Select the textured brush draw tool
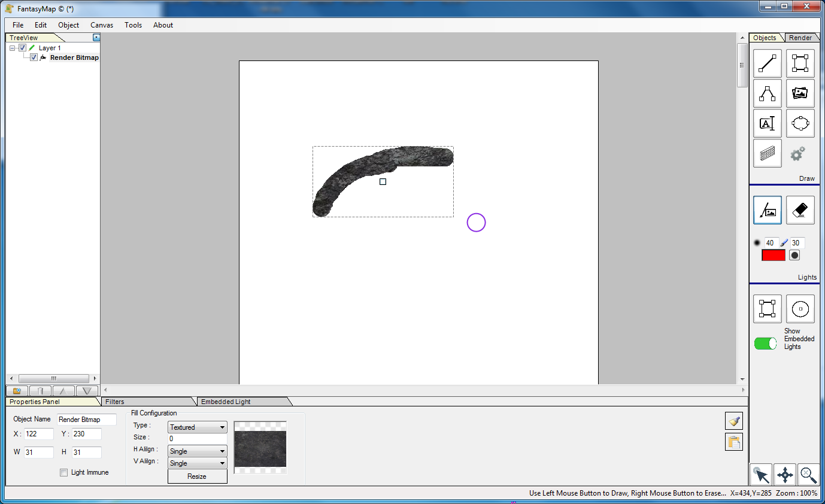 click(768, 210)
